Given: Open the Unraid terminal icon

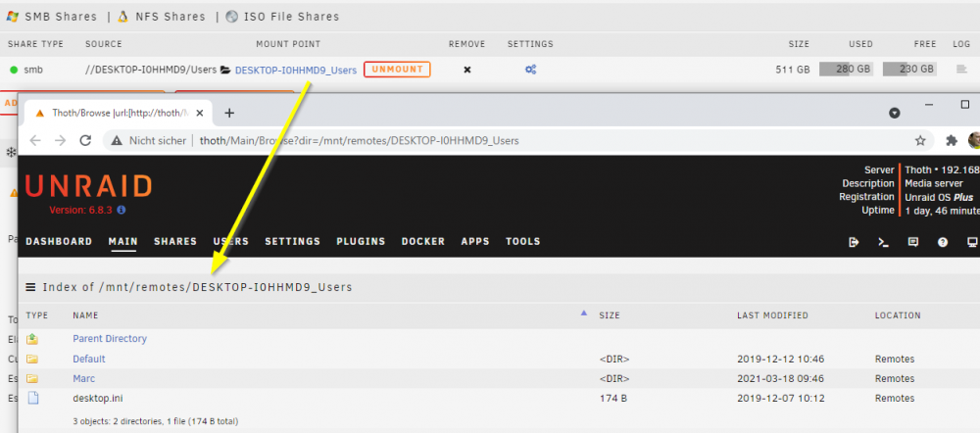Looking at the screenshot, I should point(883,242).
